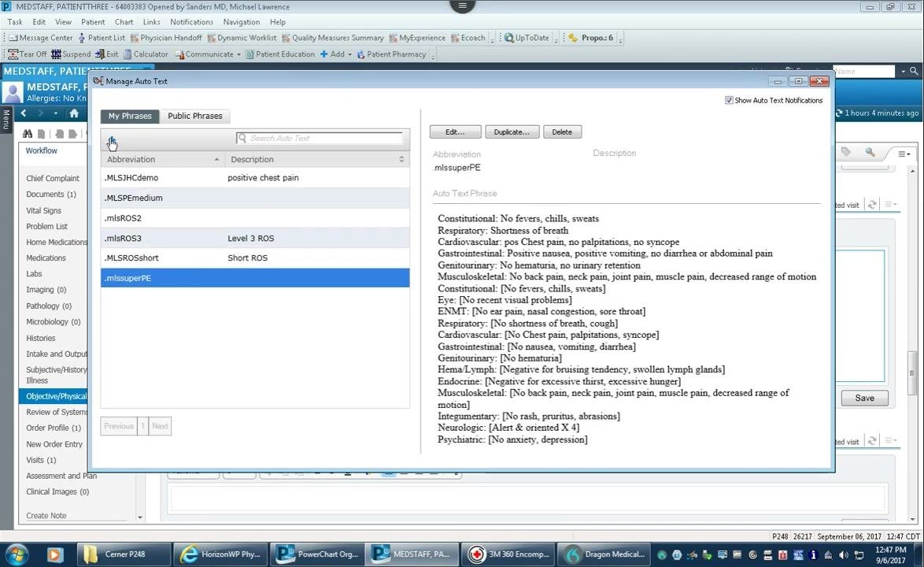Viewport: 924px width, 567px height.
Task: Open the Navigation menu
Action: (x=241, y=22)
